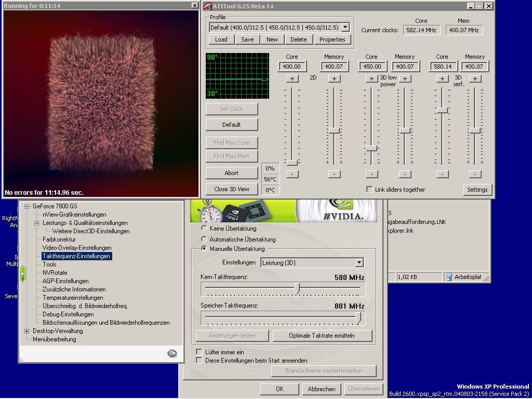This screenshot has height=399, width=532.
Task: Open the ATITool Profile dropdown
Action: coord(345,27)
